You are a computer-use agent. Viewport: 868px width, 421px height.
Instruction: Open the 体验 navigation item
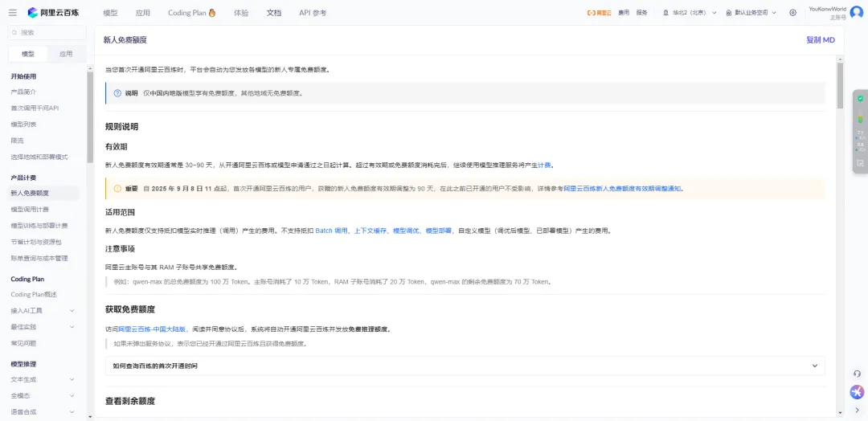[x=241, y=13]
